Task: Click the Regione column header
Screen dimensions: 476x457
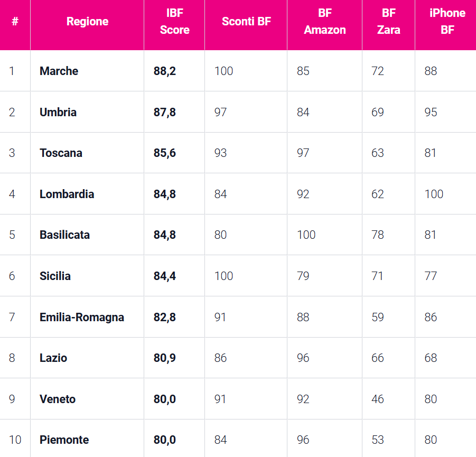Action: coord(87,22)
